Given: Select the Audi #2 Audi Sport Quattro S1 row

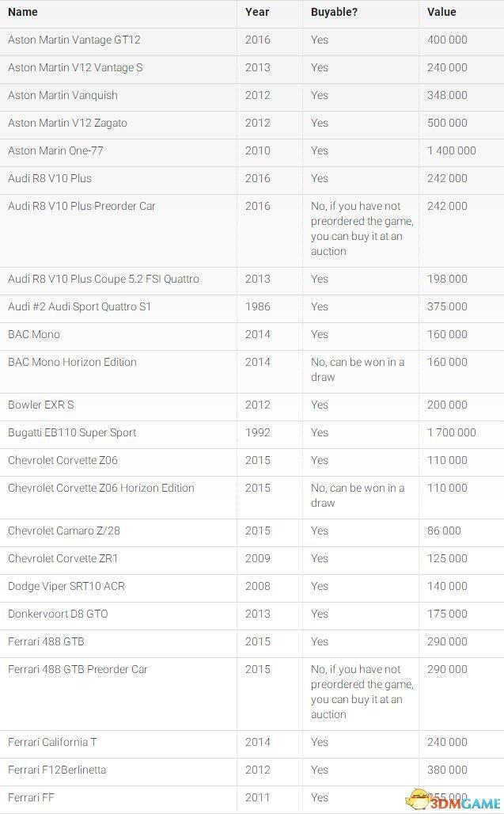Looking at the screenshot, I should point(252,306).
